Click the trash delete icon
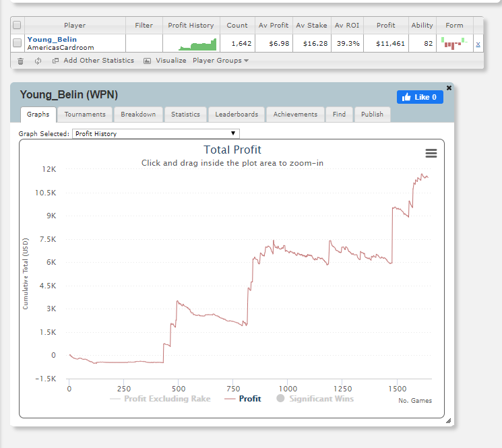Screen dimensions: 502x448 (x=20, y=61)
